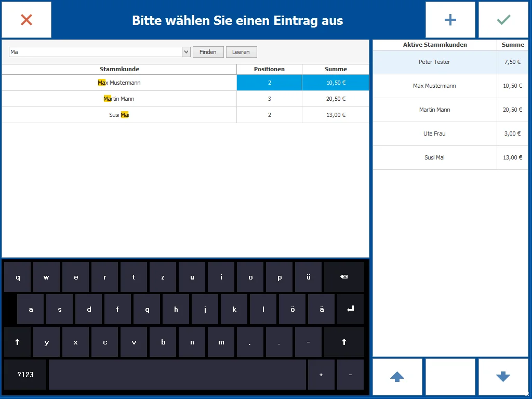The height and width of the screenshot is (399, 532).
Task: Clear the search with the Leeren button
Action: coord(241,52)
